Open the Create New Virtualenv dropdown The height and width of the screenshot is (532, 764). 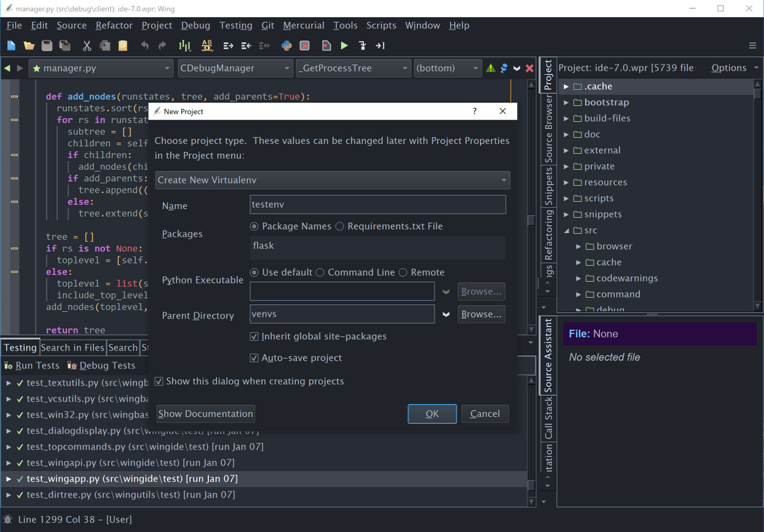coord(332,180)
